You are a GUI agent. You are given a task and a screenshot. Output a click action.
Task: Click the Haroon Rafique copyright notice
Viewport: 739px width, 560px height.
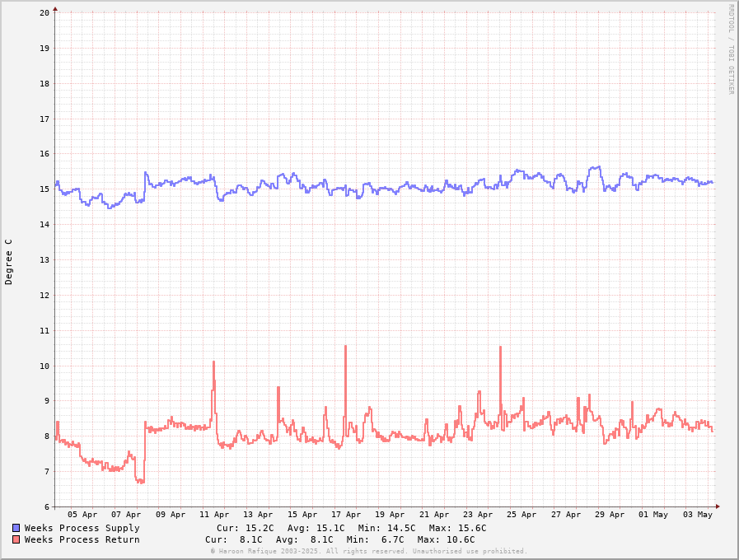[368, 551]
